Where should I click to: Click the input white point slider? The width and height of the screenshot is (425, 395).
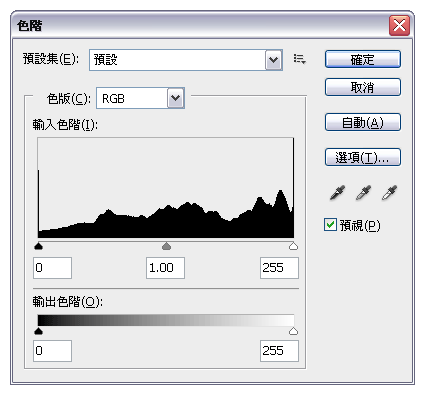pyautogui.click(x=293, y=246)
